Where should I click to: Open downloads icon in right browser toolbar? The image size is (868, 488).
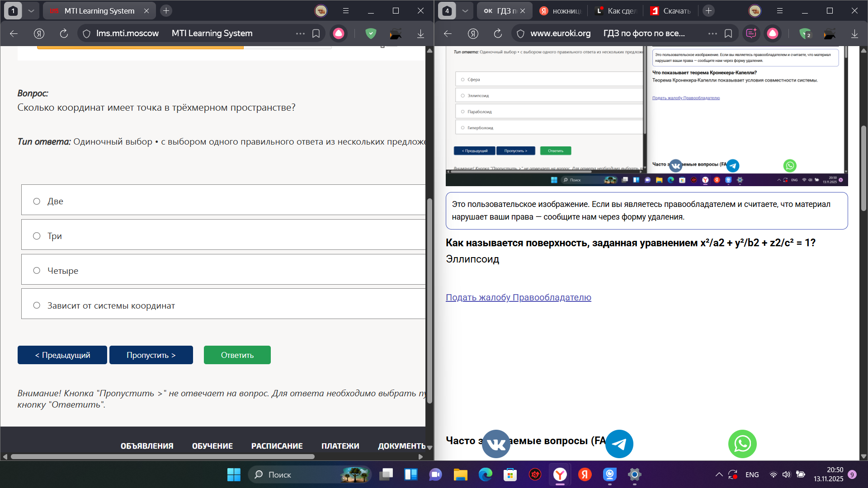point(854,33)
